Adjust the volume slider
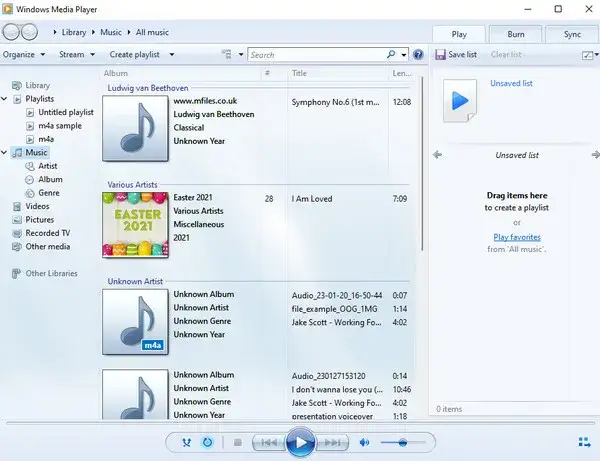Image resolution: width=600 pixels, height=461 pixels. [403, 443]
